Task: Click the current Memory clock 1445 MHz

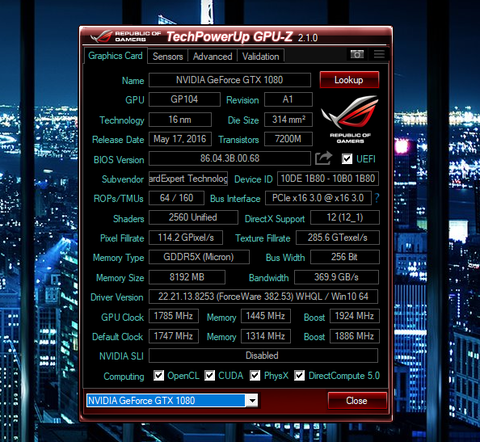Action: click(266, 316)
